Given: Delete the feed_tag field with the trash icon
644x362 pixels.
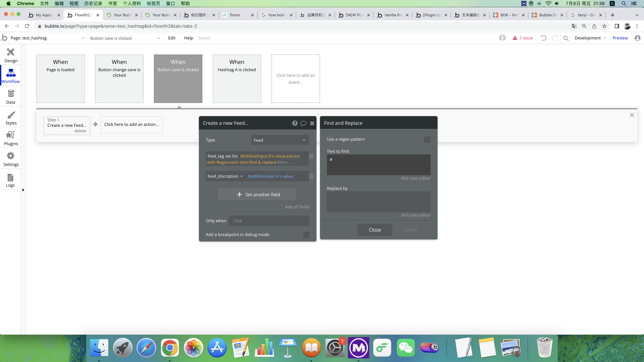Looking at the screenshot, I should click(x=311, y=156).
